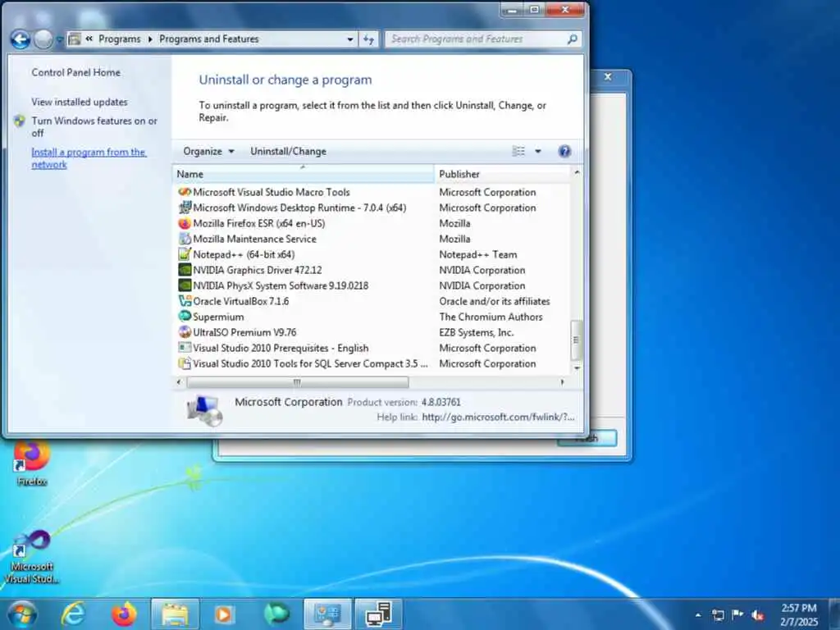Open Turn Windows features on or off

tap(94, 127)
